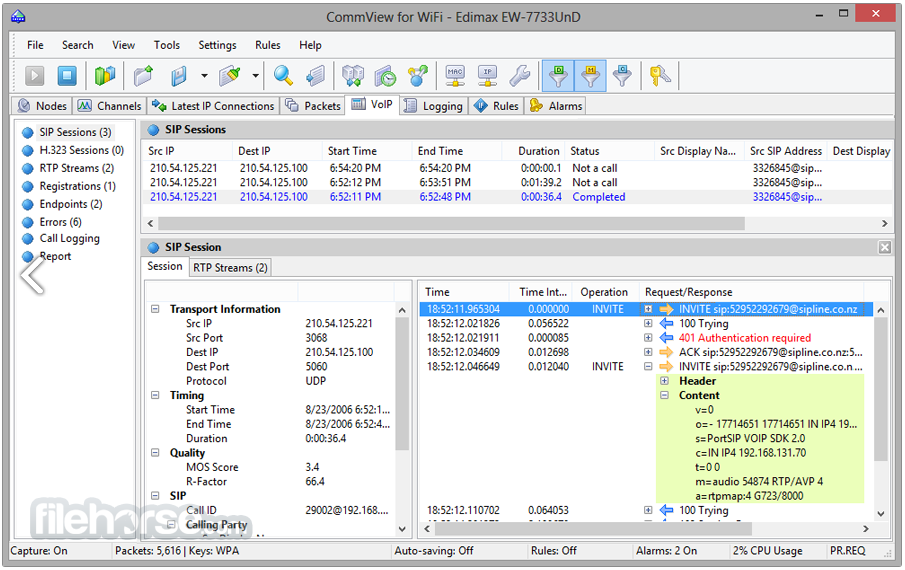
Task: Open the Alarms tab
Action: [556, 106]
